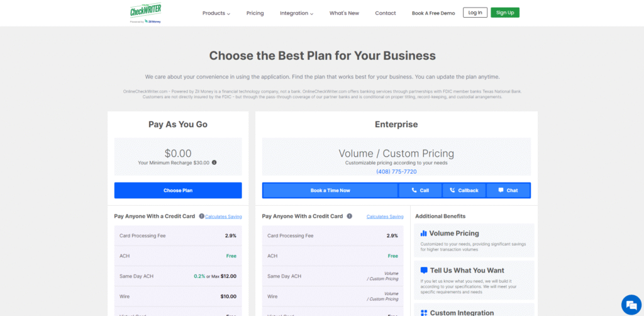Click the Choose Plan button
This screenshot has height=316, width=644.
click(178, 190)
